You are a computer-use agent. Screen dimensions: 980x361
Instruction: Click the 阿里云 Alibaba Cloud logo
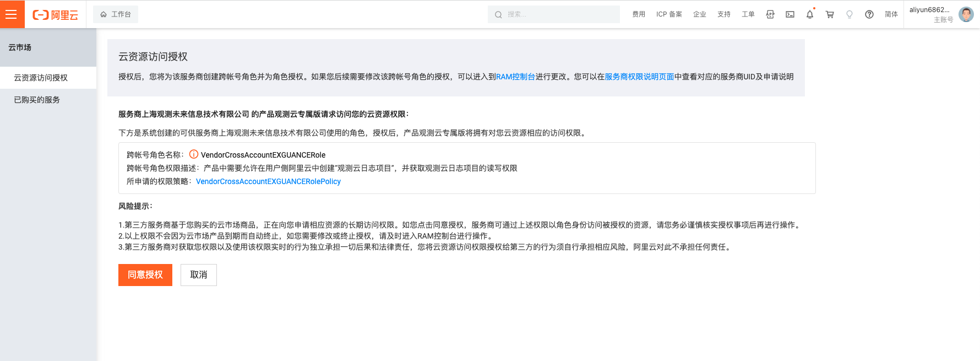tap(55, 15)
